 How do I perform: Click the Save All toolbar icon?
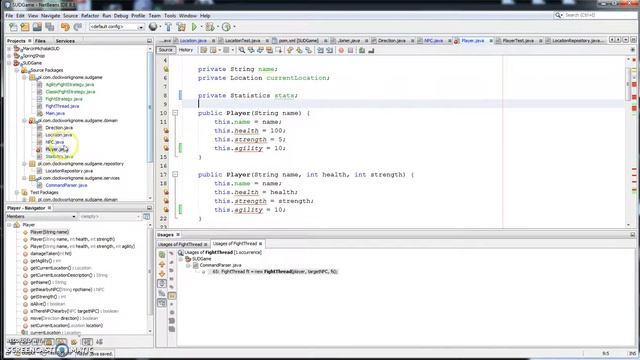pyautogui.click(x=50, y=27)
